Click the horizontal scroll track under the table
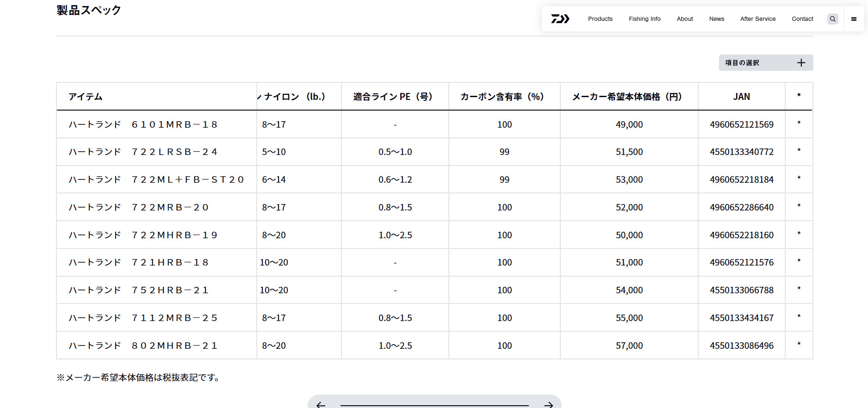Image resolution: width=868 pixels, height=408 pixels. coord(434,405)
